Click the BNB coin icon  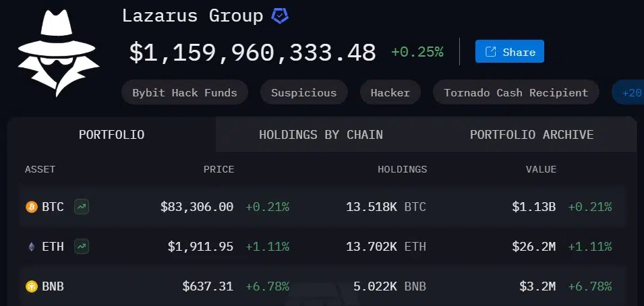(x=32, y=286)
